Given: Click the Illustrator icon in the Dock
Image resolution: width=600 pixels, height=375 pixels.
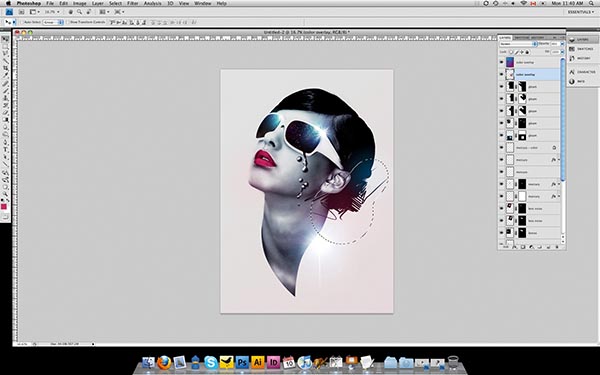Looking at the screenshot, I should [258, 362].
